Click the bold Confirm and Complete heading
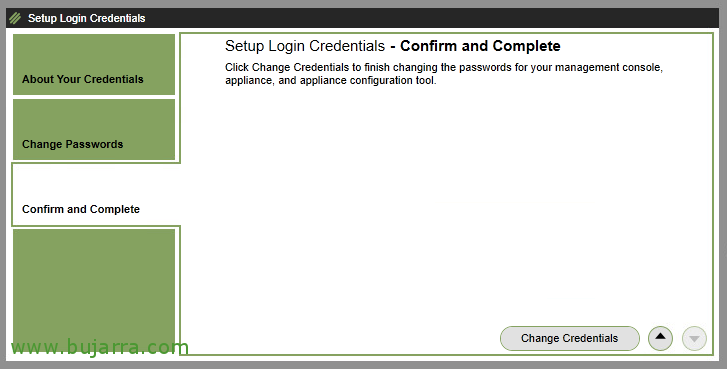Screen dimensions: 727x369 point(480,46)
